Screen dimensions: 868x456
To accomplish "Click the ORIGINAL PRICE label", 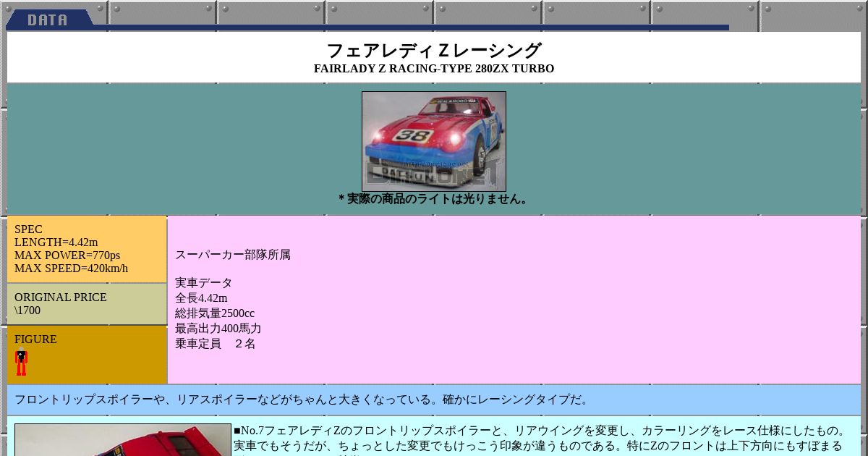I will click(x=61, y=297).
